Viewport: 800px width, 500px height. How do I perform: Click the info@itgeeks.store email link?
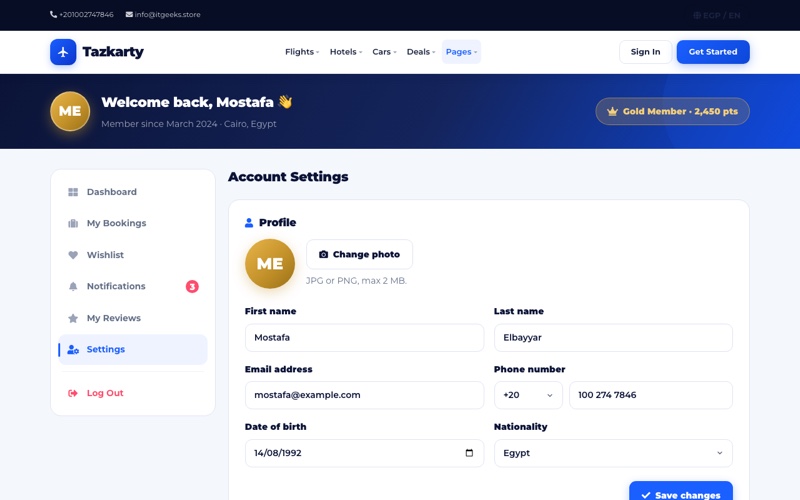(163, 14)
